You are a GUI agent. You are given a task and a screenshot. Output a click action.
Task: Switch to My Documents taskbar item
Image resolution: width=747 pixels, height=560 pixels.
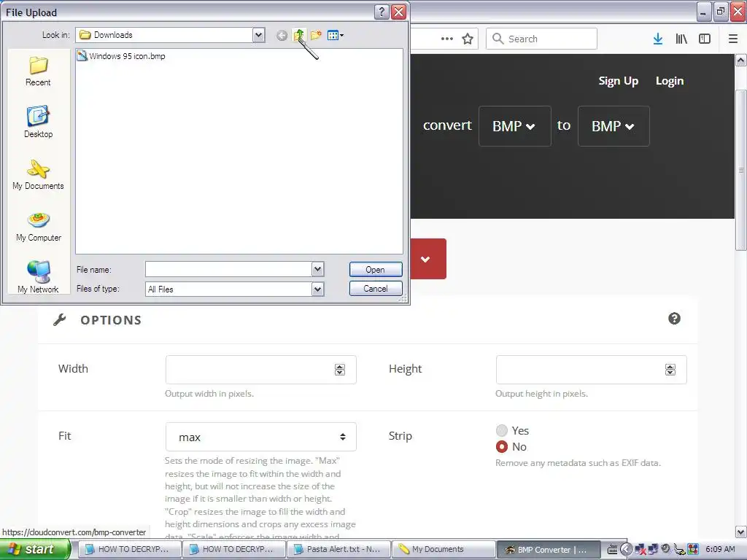[x=443, y=550]
